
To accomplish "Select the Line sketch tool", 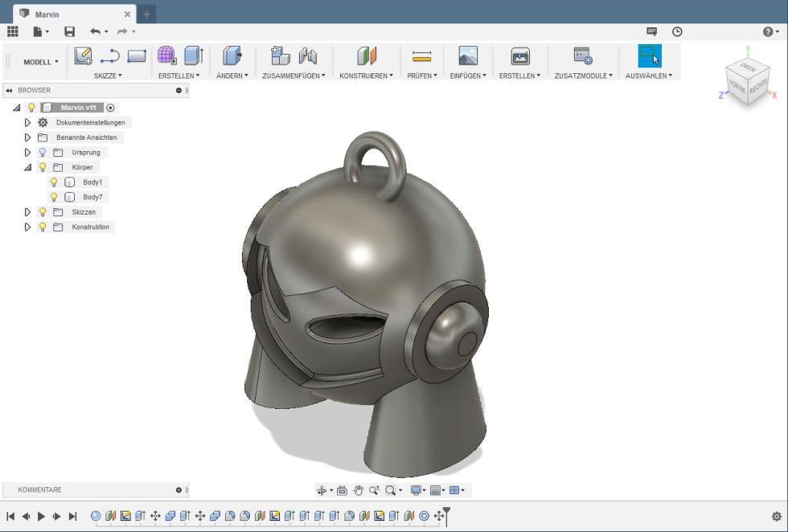I will [109, 55].
